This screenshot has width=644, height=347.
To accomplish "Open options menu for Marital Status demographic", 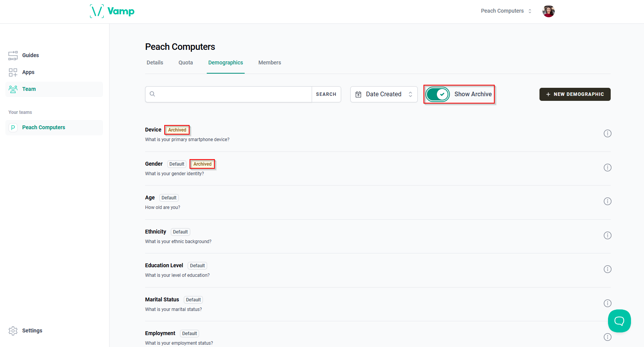I will (608, 303).
